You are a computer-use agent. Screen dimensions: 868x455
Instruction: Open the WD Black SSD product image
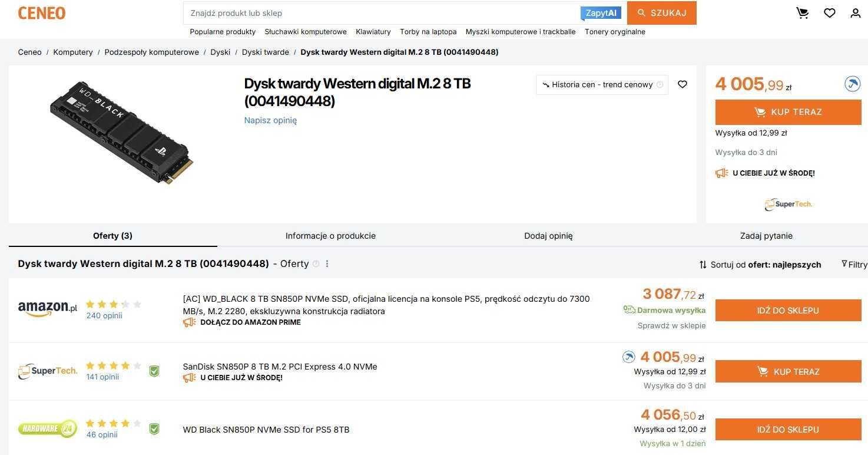click(122, 133)
